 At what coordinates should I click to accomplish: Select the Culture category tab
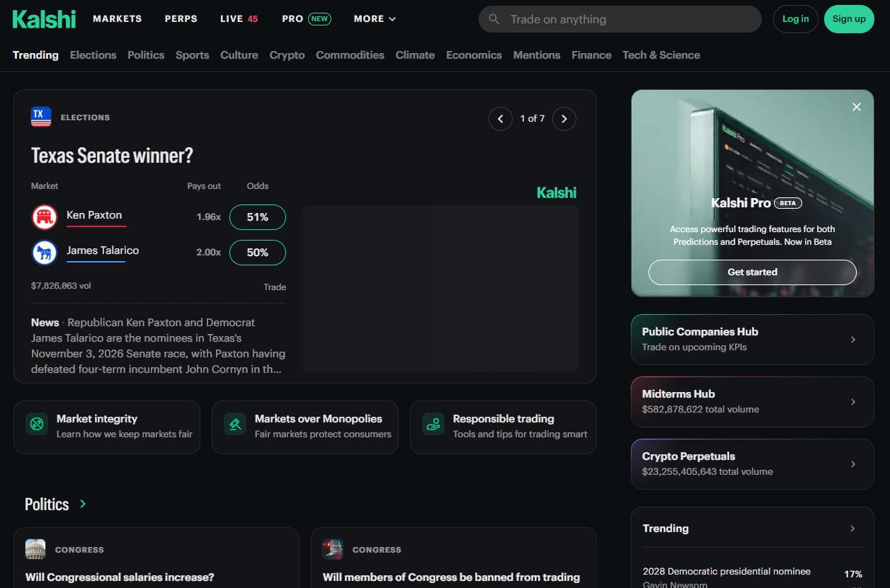(239, 55)
